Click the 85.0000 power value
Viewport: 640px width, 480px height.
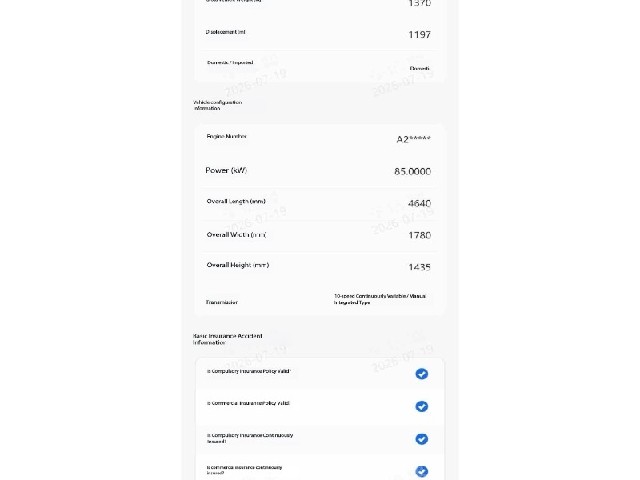[412, 171]
